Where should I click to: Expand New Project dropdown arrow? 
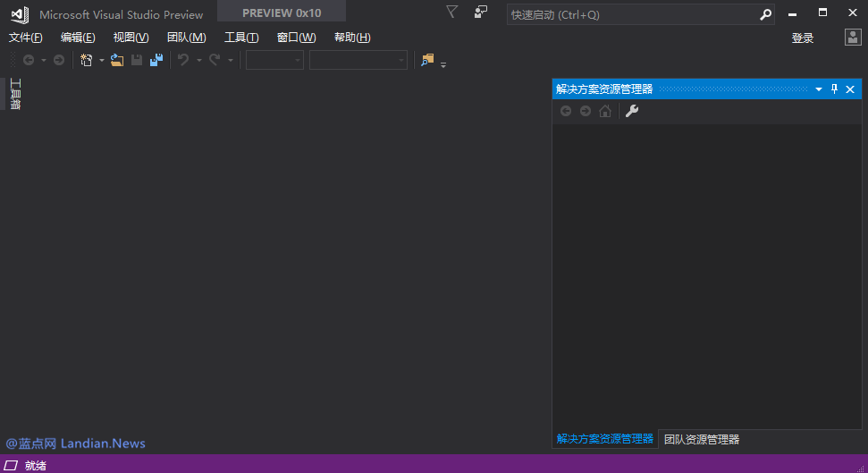point(101,60)
